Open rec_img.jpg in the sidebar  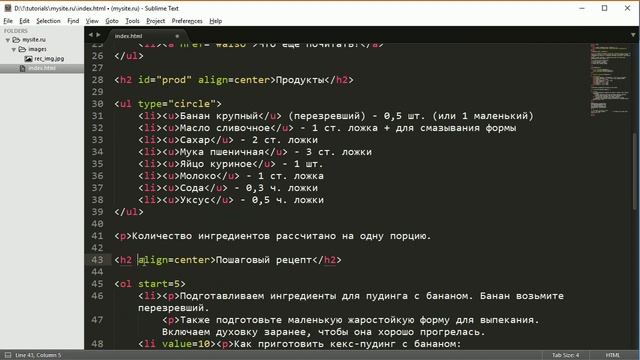click(49, 58)
